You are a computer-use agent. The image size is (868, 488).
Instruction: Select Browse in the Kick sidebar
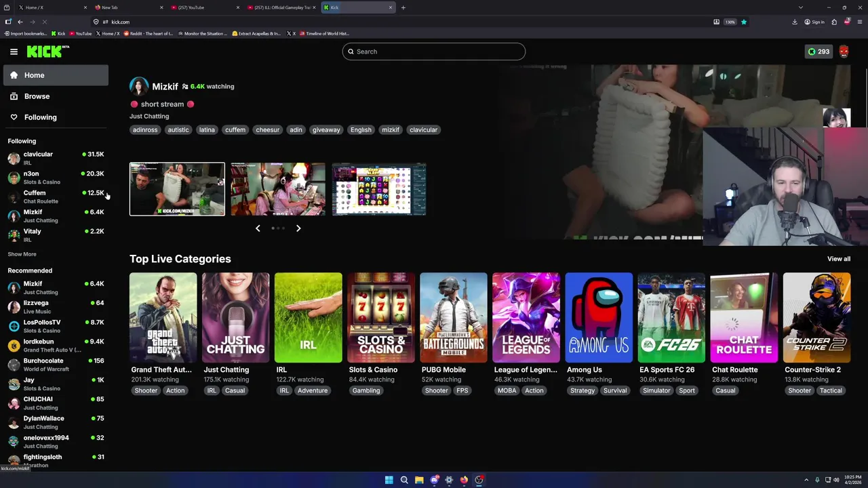pos(56,96)
